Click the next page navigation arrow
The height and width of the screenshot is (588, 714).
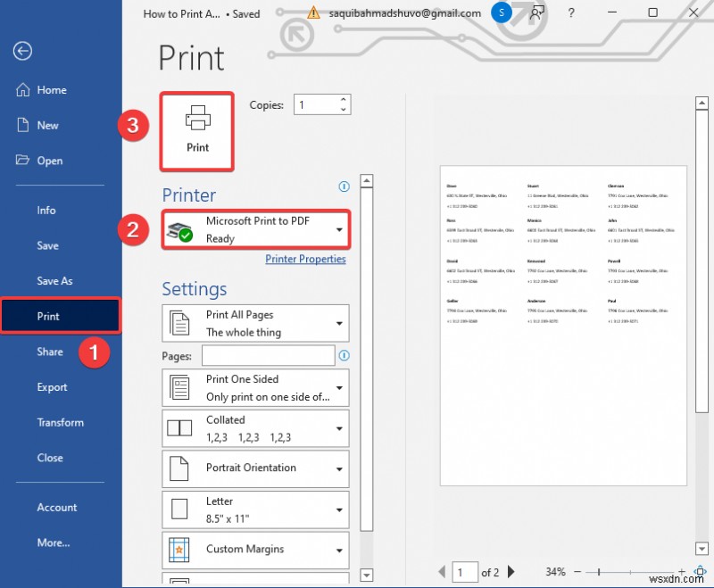tap(511, 572)
